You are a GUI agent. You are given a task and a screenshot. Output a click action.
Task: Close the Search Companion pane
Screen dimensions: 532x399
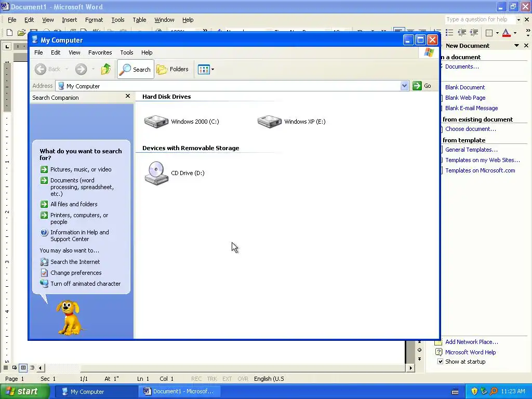(x=128, y=96)
